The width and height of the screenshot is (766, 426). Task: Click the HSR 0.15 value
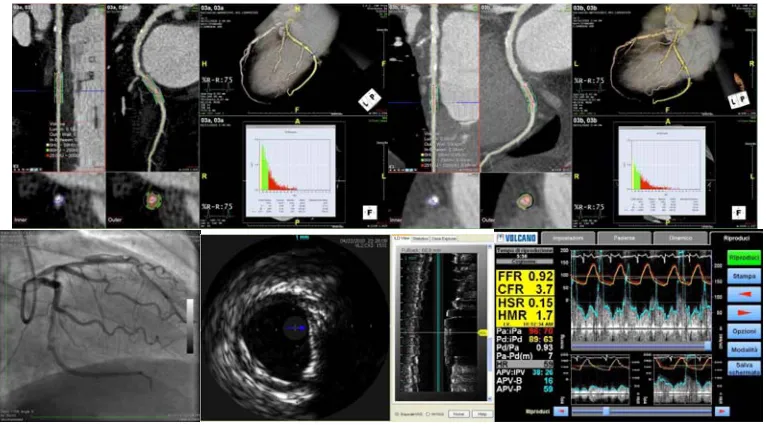525,303
